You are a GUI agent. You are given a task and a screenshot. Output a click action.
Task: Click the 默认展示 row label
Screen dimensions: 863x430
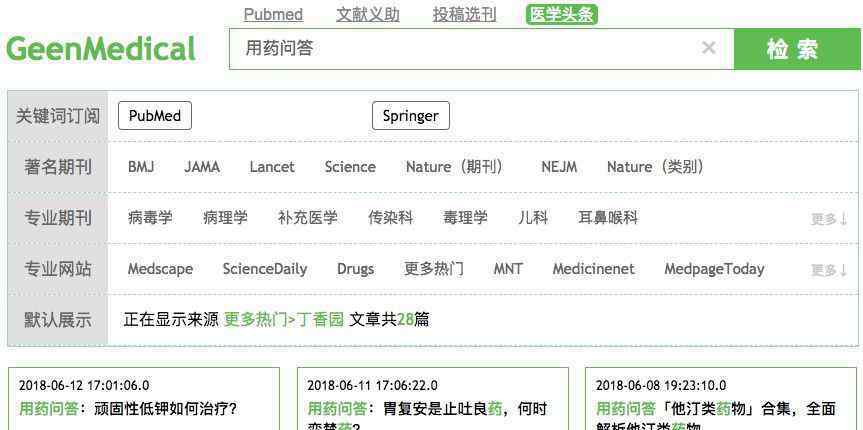(58, 320)
